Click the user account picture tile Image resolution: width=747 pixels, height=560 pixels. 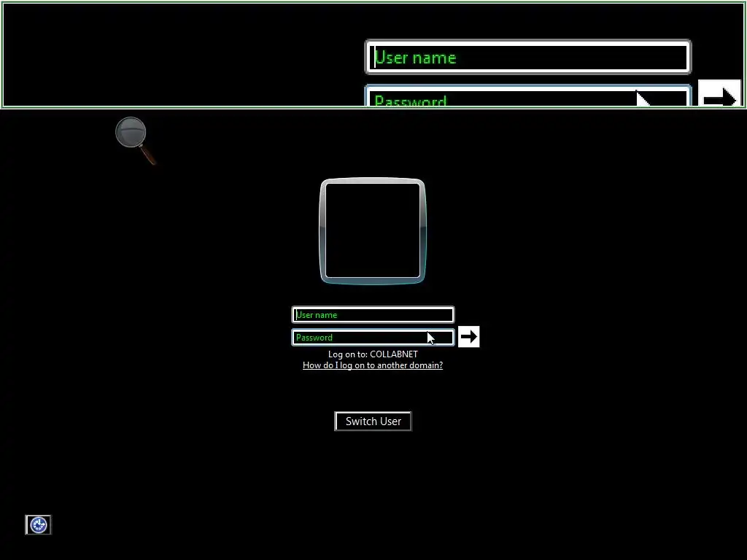pyautogui.click(x=373, y=231)
